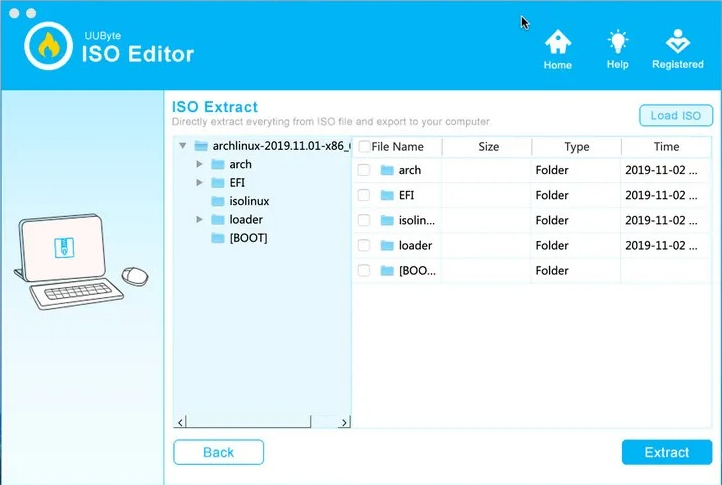Open the Help lightbulb icon

(x=617, y=43)
